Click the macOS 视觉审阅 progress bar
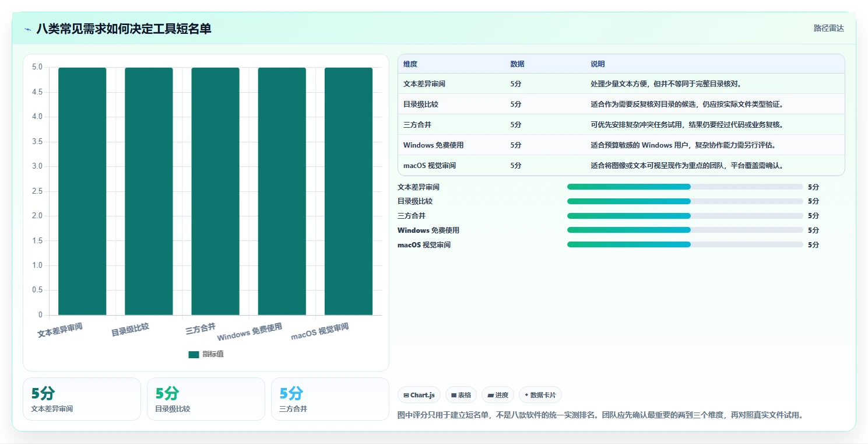This screenshot has width=868, height=444. [x=685, y=244]
